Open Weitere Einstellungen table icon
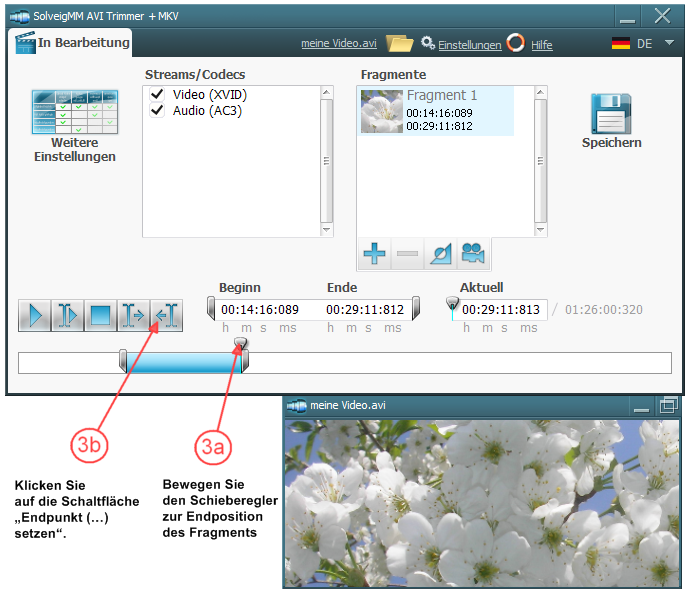The image size is (687, 594). pyautogui.click(x=75, y=112)
